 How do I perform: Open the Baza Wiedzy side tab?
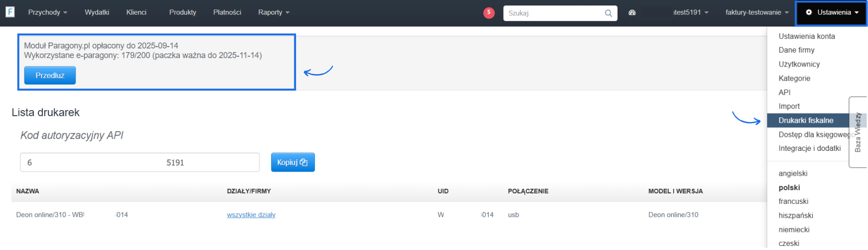coord(858,132)
